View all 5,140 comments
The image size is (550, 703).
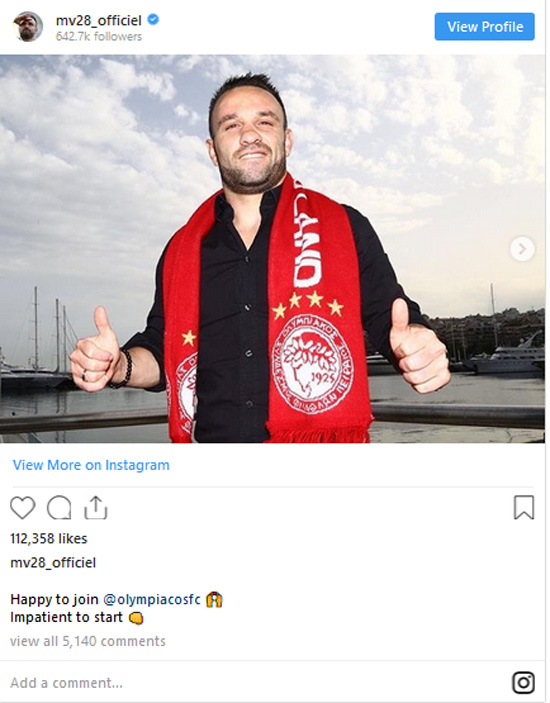click(88, 642)
